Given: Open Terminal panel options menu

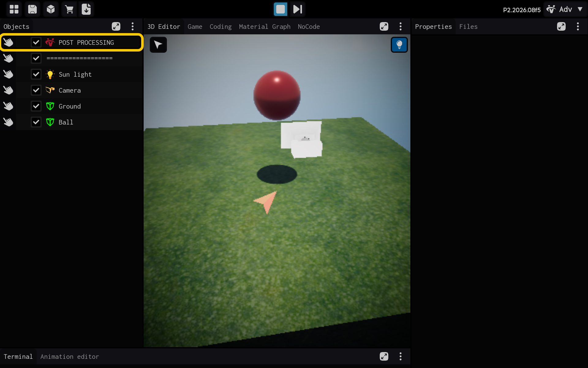Looking at the screenshot, I should (401, 356).
